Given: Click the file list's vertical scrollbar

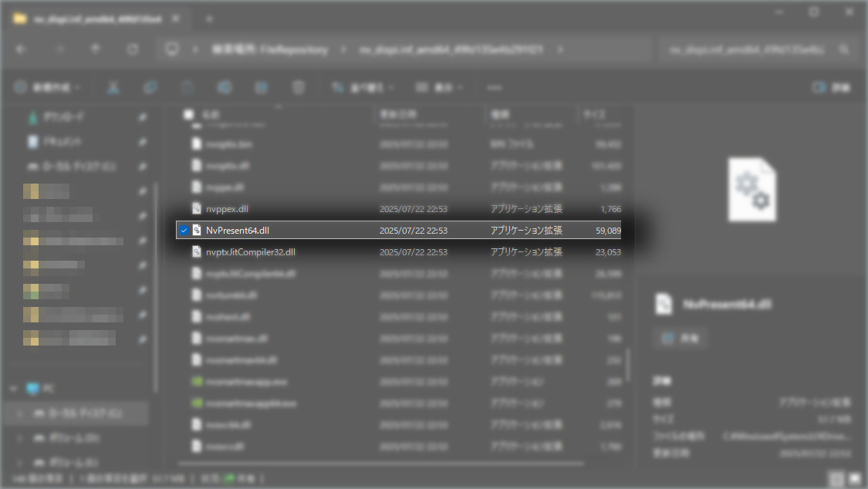Looking at the screenshot, I should pos(628,365).
